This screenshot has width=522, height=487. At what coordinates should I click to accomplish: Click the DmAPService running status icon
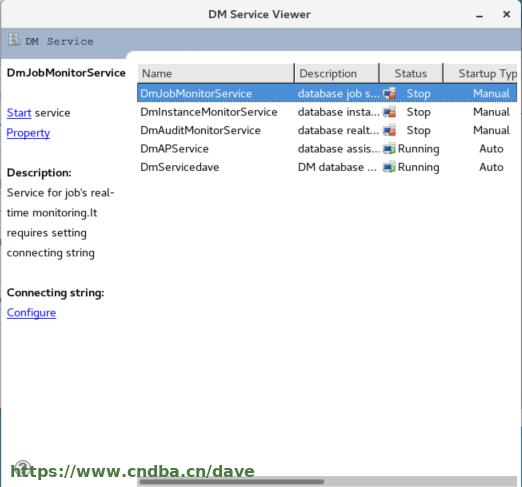(x=389, y=149)
